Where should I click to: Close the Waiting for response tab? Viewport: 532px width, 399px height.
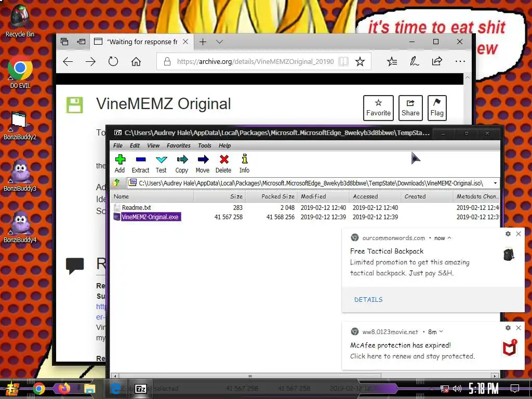pyautogui.click(x=185, y=42)
